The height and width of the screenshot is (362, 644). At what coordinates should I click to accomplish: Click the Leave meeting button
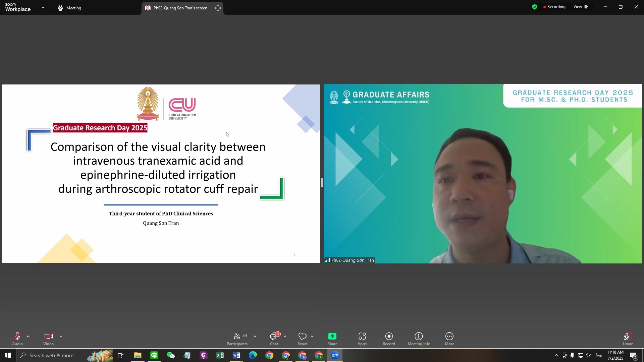628,339
